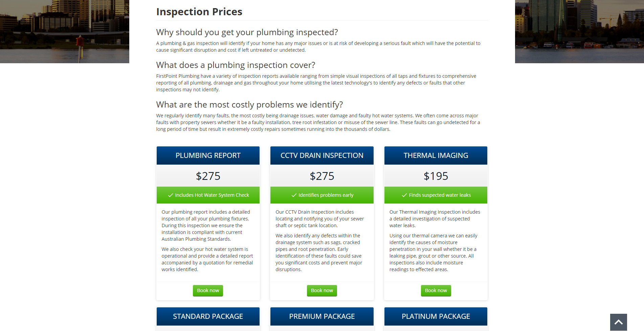Click the "Why should you get your plumbing inspected?" heading
The height and width of the screenshot is (331, 644).
click(247, 32)
